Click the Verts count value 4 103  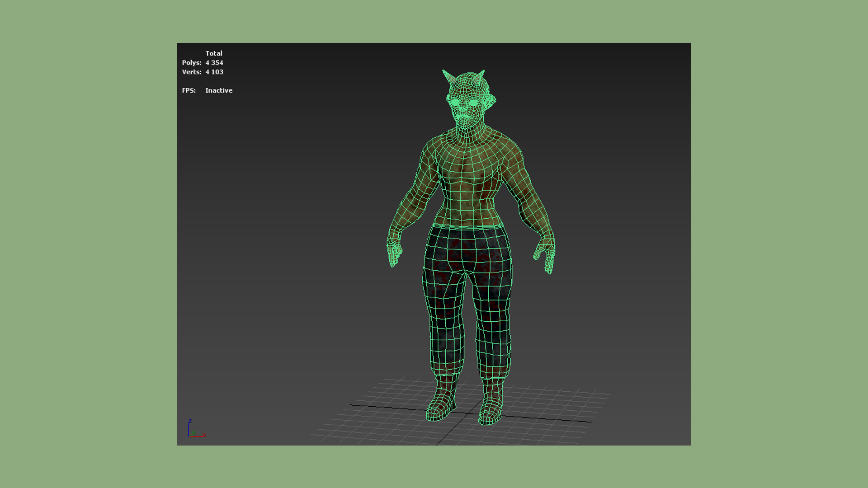214,72
